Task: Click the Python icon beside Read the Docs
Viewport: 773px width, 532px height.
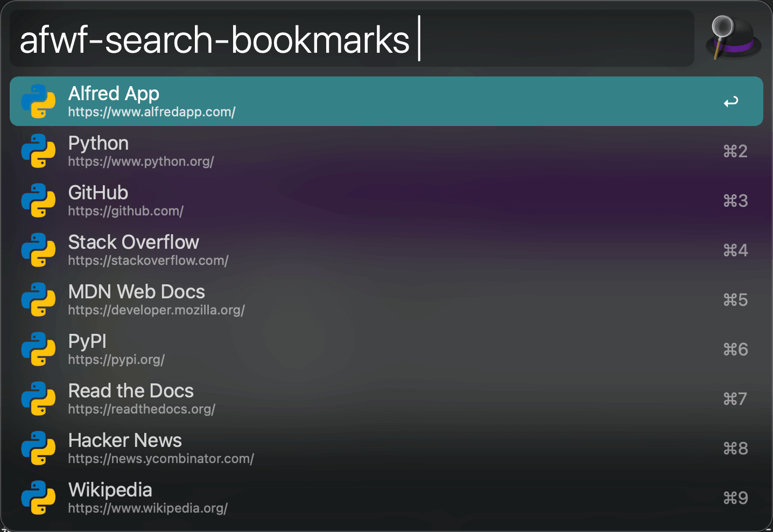Action: 38,398
